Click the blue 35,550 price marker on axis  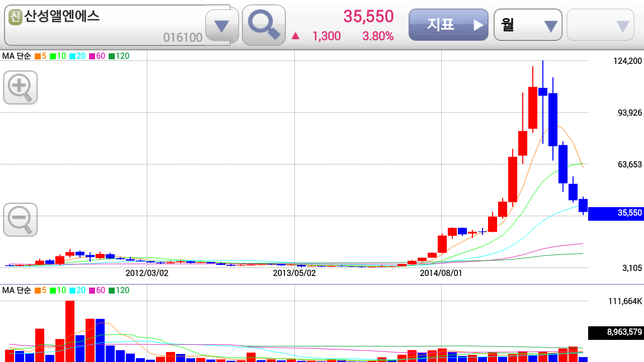(616, 213)
